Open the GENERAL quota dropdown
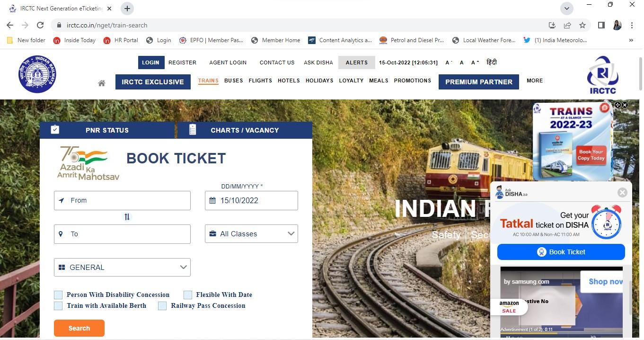Viewport: 644px width, 340px height. coord(122,268)
